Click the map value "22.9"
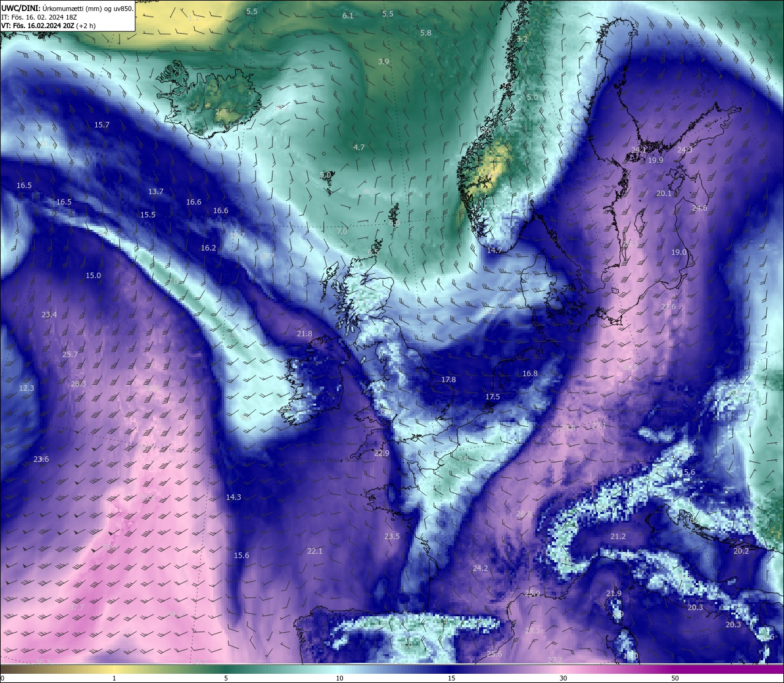Screen dimensions: 784x683 382,453
